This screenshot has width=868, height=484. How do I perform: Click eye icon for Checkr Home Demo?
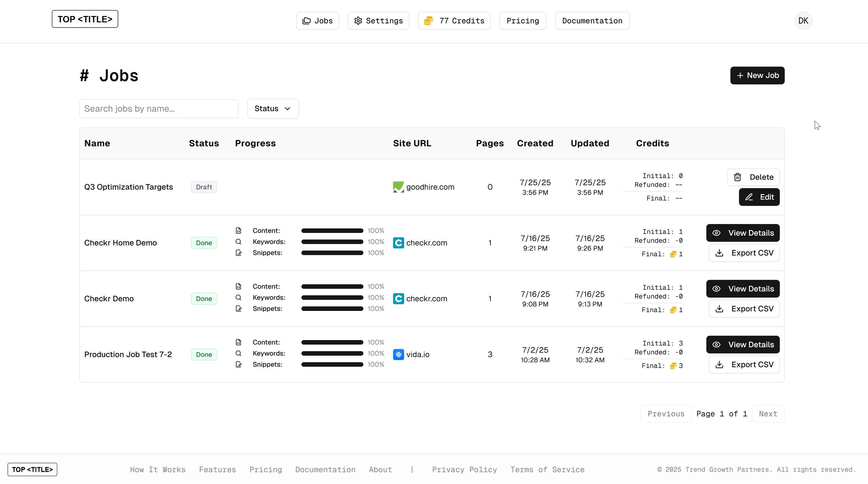click(716, 233)
